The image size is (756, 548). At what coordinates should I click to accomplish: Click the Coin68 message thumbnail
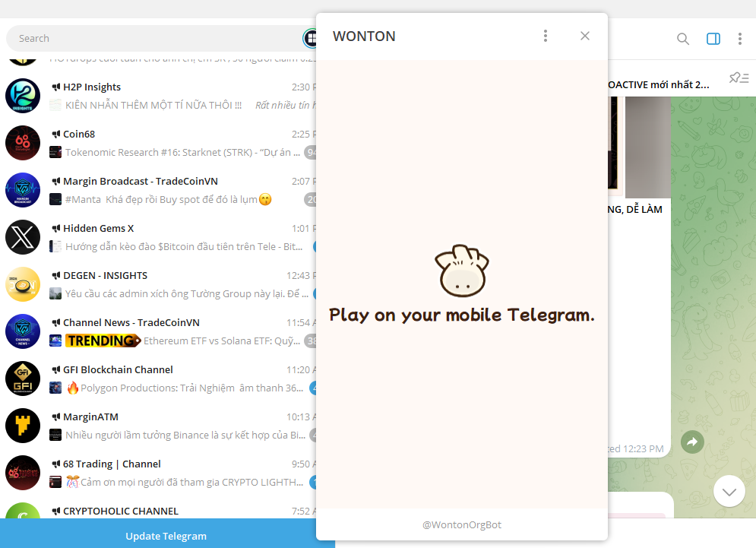pos(55,153)
